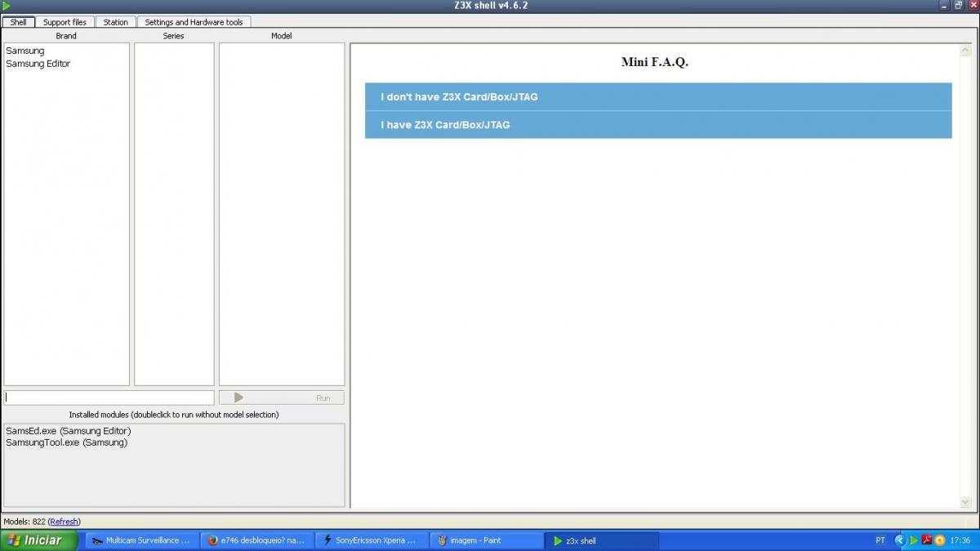980x551 pixels.
Task: Click the Series column header
Action: click(x=174, y=36)
